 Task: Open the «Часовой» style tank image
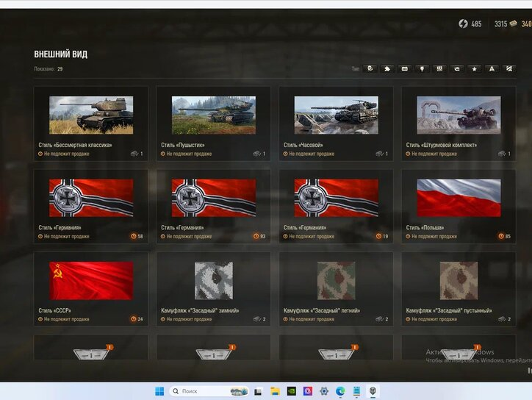337,115
